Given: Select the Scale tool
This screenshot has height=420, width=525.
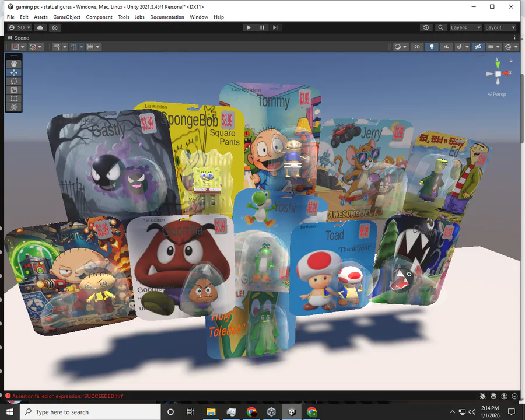Looking at the screenshot, I should (x=14, y=90).
